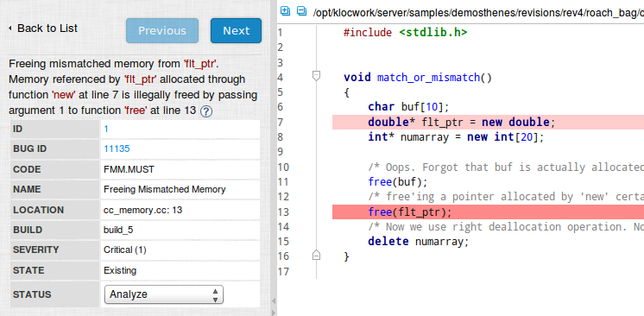Screen dimensions: 644x316
Task: Collapse the function fold marker at line 4
Action: [316, 76]
